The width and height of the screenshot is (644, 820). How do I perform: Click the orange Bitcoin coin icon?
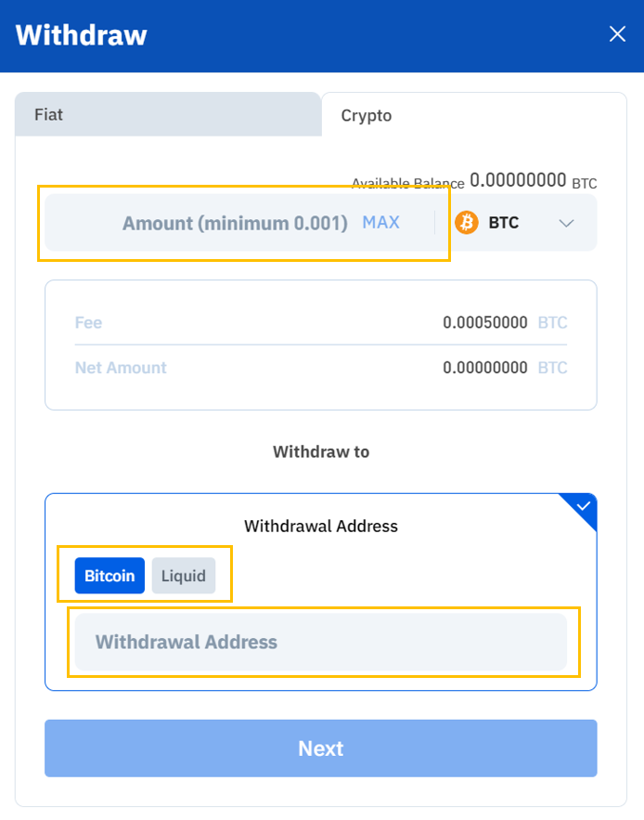point(467,222)
